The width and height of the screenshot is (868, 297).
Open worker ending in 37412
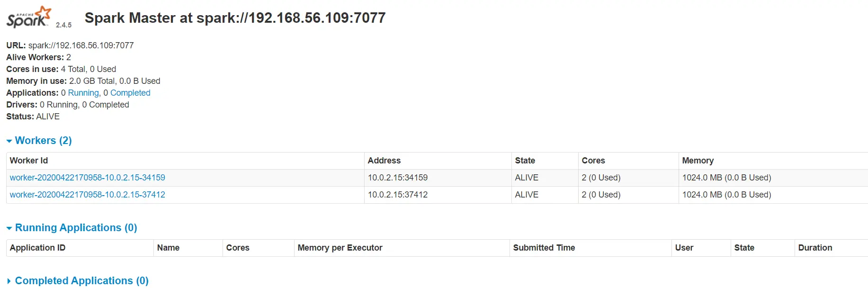click(x=87, y=195)
